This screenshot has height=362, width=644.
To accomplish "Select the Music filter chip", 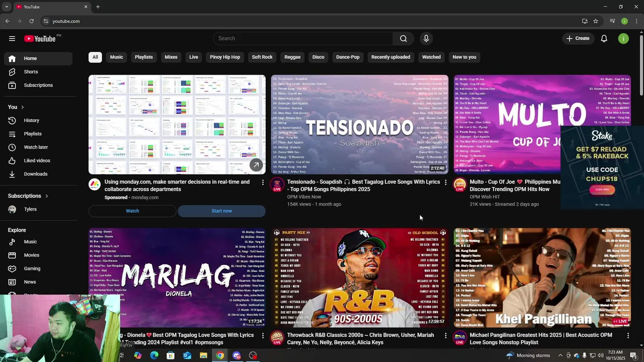I will coord(116,57).
